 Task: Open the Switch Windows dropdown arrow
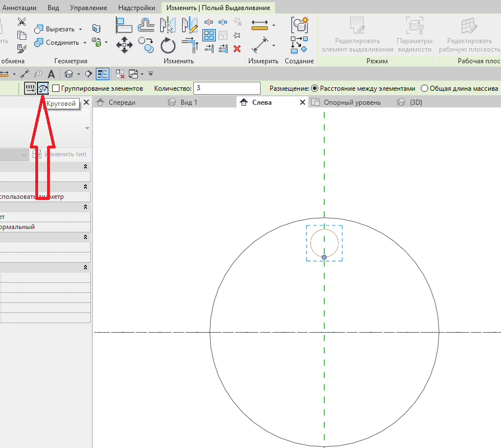click(x=142, y=74)
